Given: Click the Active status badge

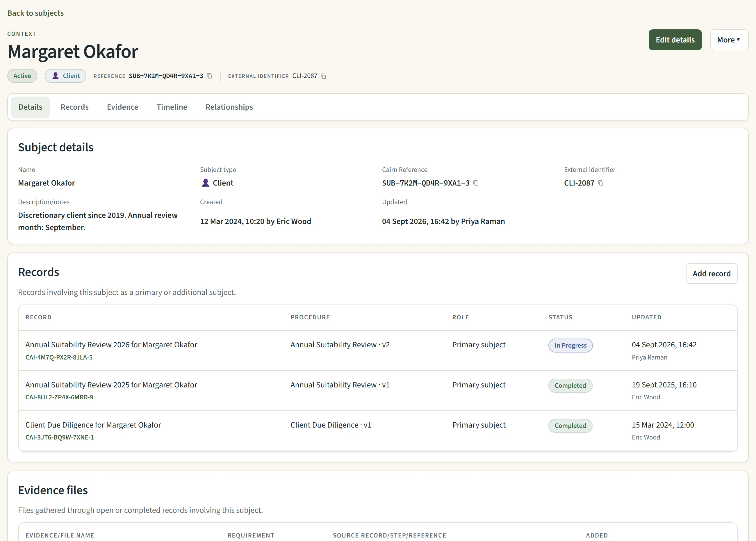Looking at the screenshot, I should point(22,76).
